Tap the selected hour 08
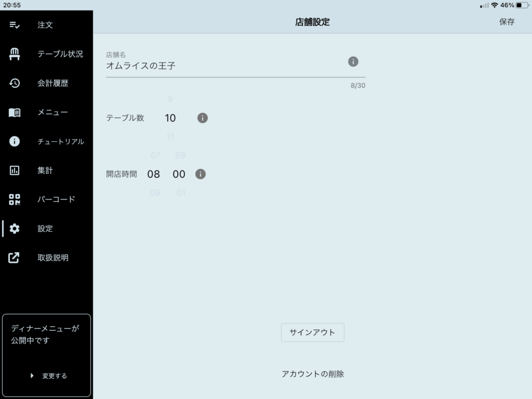532x399 pixels. (x=153, y=174)
